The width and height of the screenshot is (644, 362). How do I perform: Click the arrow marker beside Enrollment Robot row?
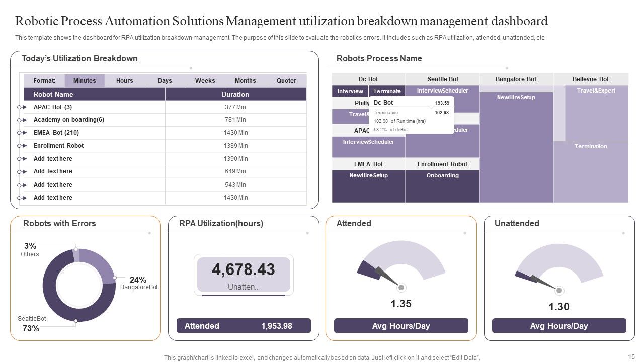(22, 146)
